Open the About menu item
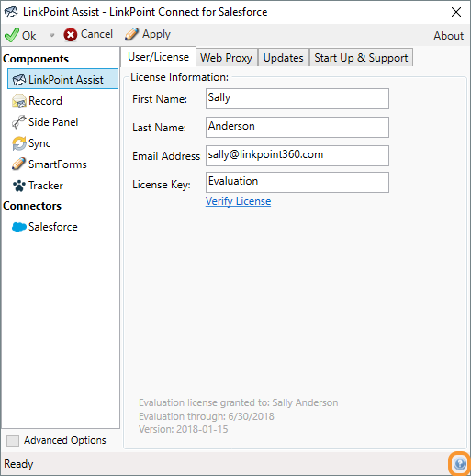 tap(448, 36)
